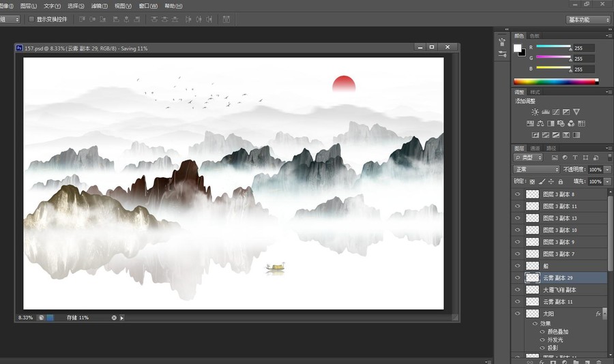Open the 组 auto-select dropdown
614x364 pixels.
[10, 19]
